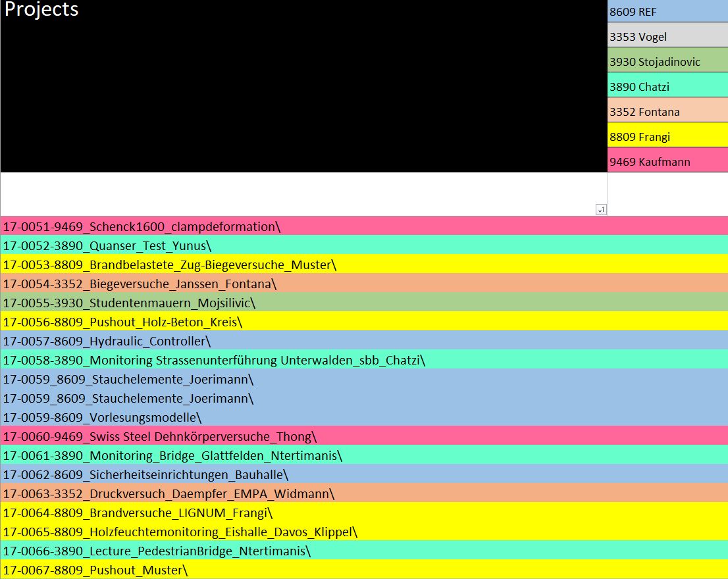Select row 17-0052-3890_Quanser_Test_Yunus
The image size is (728, 579).
[x=364, y=245]
